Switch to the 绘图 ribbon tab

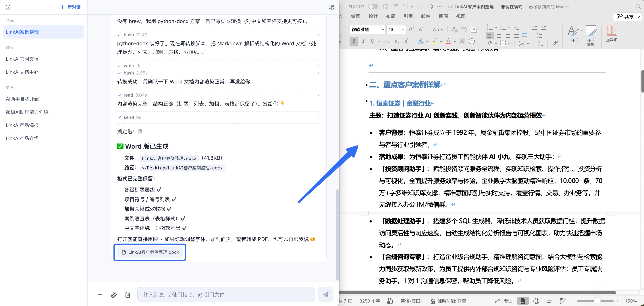pyautogui.click(x=356, y=16)
